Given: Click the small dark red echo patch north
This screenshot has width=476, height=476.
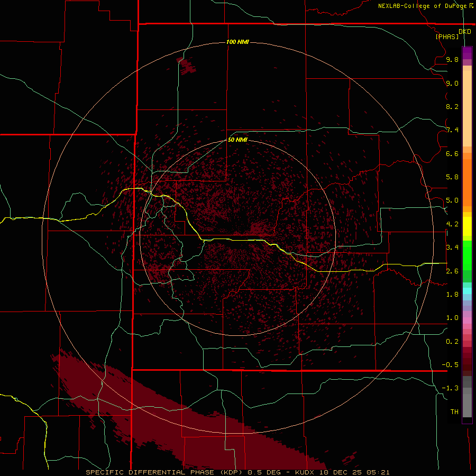Looking at the screenshot, I should click(186, 66).
